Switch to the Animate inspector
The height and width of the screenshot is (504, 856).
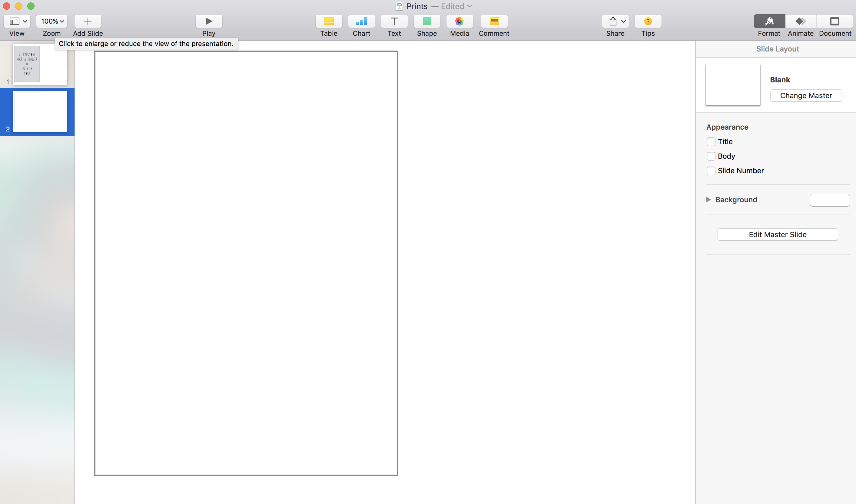coord(801,21)
